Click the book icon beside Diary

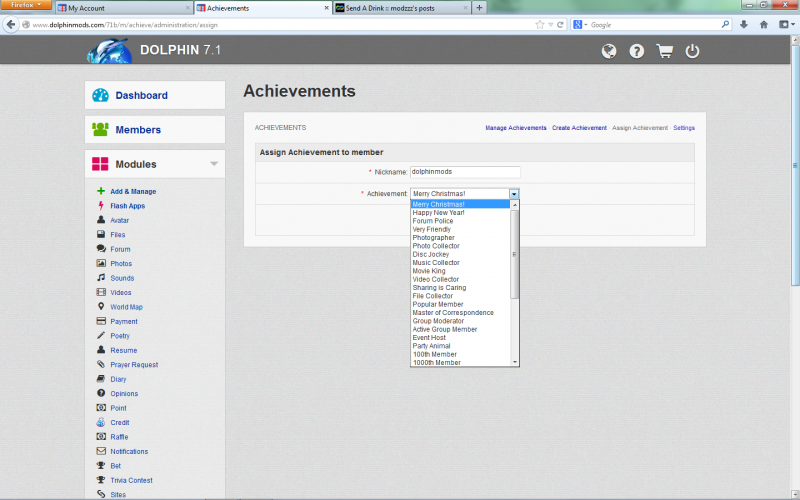pyautogui.click(x=101, y=379)
